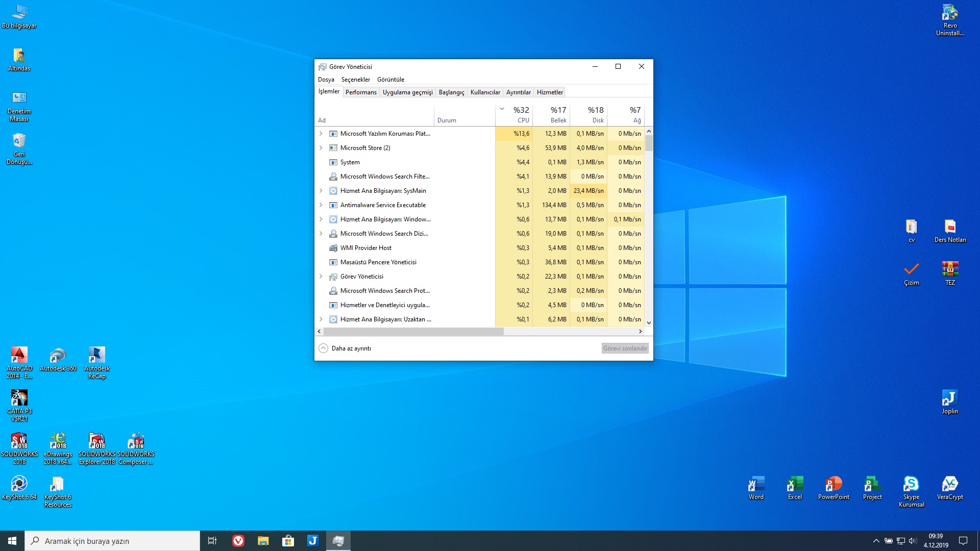Open cv file on desktop

coord(911,231)
